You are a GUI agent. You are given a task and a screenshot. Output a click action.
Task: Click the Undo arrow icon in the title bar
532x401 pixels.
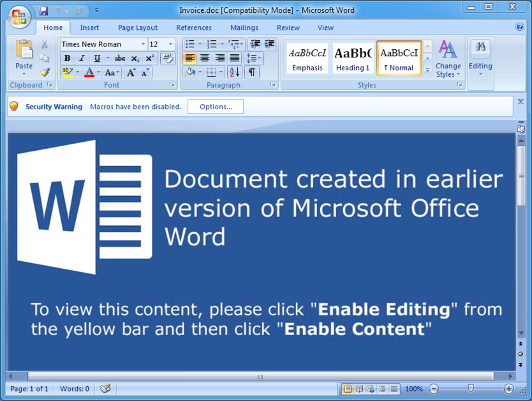point(57,11)
